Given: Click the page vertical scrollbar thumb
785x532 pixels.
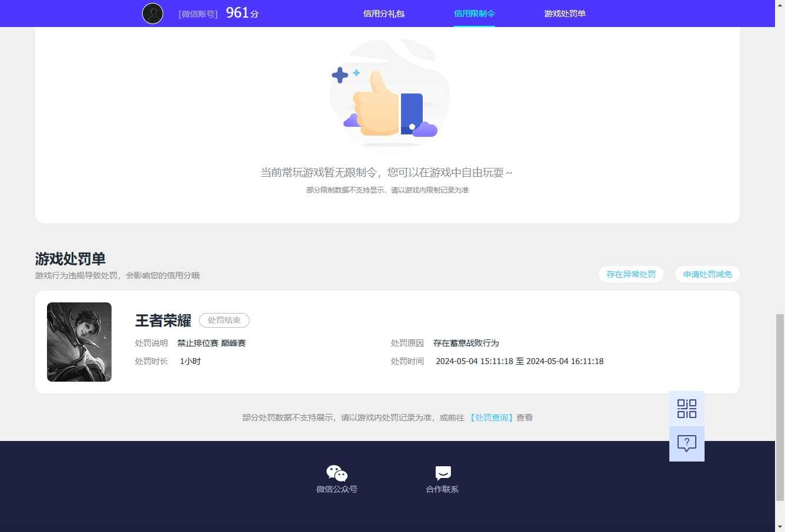Looking at the screenshot, I should [x=780, y=407].
